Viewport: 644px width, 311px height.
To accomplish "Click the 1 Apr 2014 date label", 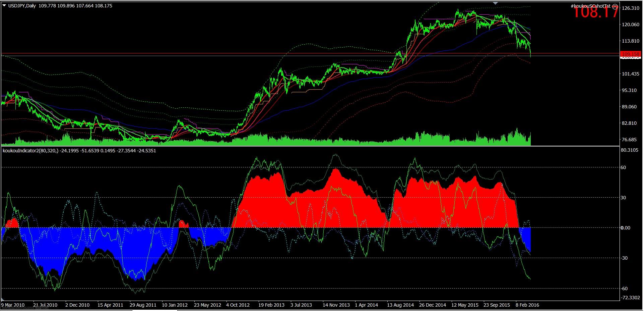I will [x=367, y=305].
